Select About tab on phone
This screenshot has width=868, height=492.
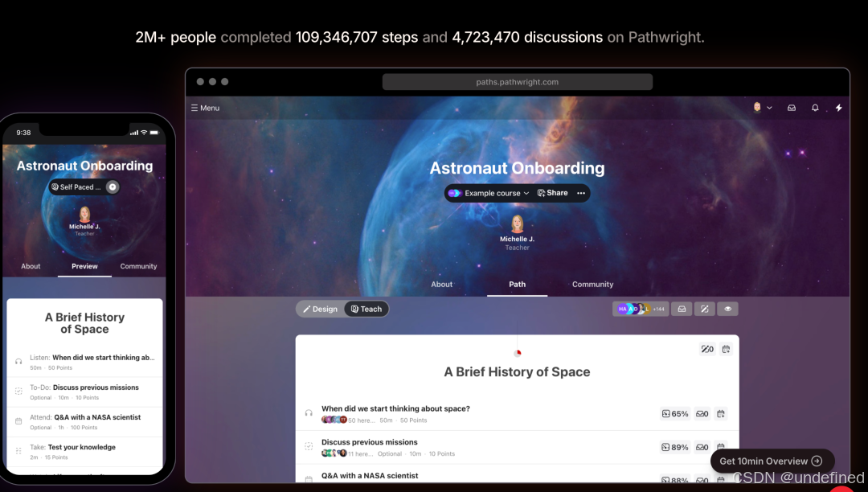tap(31, 266)
